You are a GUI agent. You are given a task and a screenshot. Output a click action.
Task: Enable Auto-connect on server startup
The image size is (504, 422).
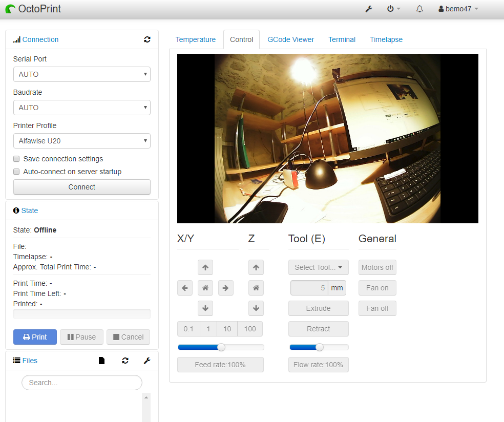pyautogui.click(x=16, y=172)
